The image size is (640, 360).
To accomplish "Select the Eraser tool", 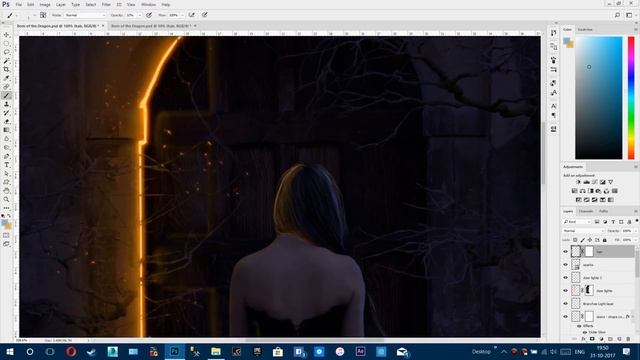I will click(x=6, y=122).
